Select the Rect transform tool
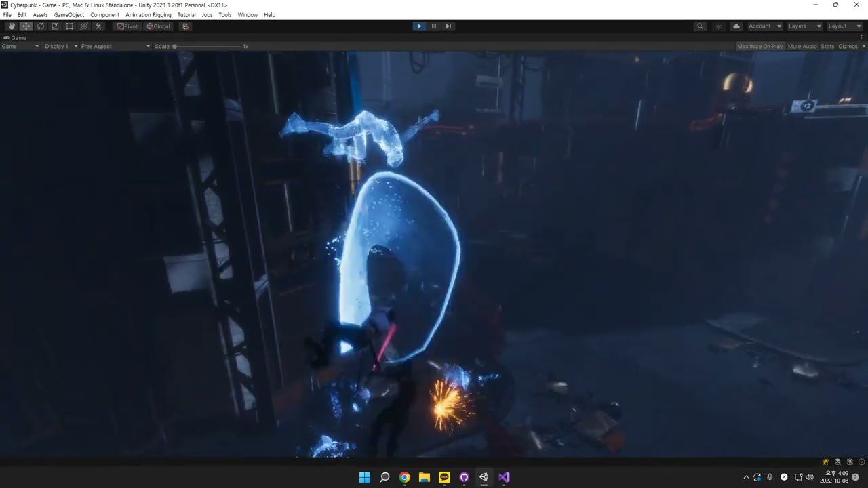This screenshot has height=488, width=868. 69,26
